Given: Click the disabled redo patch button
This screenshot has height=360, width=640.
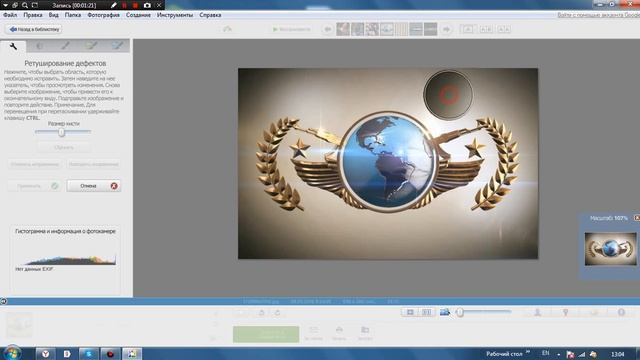Looking at the screenshot, I should click(93, 164).
